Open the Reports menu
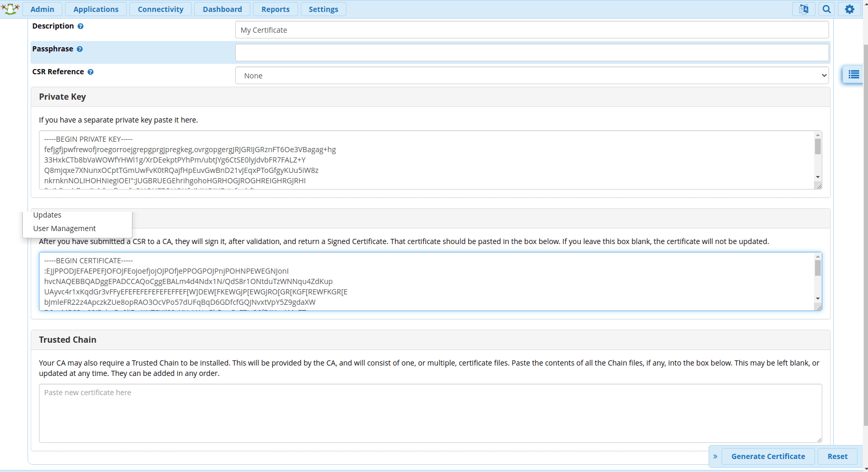868x472 pixels. pyautogui.click(x=275, y=9)
